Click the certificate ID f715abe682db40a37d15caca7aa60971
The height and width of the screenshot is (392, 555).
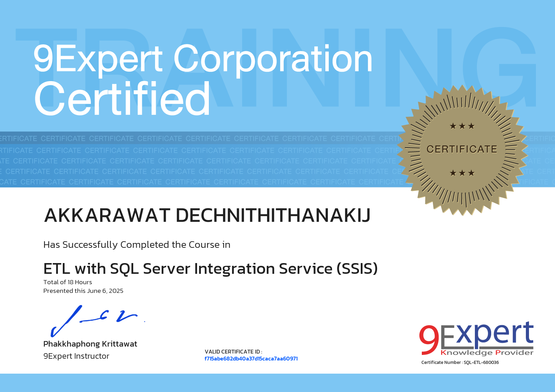251,359
